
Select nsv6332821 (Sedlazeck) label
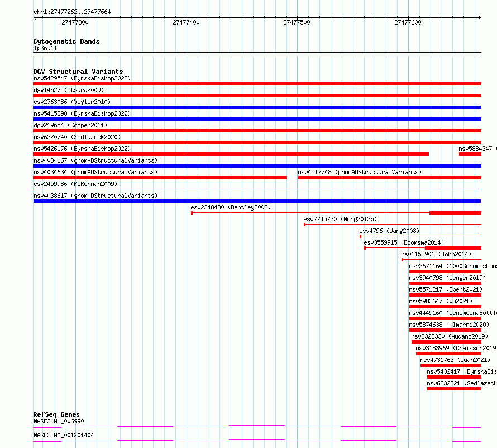[462, 383]
